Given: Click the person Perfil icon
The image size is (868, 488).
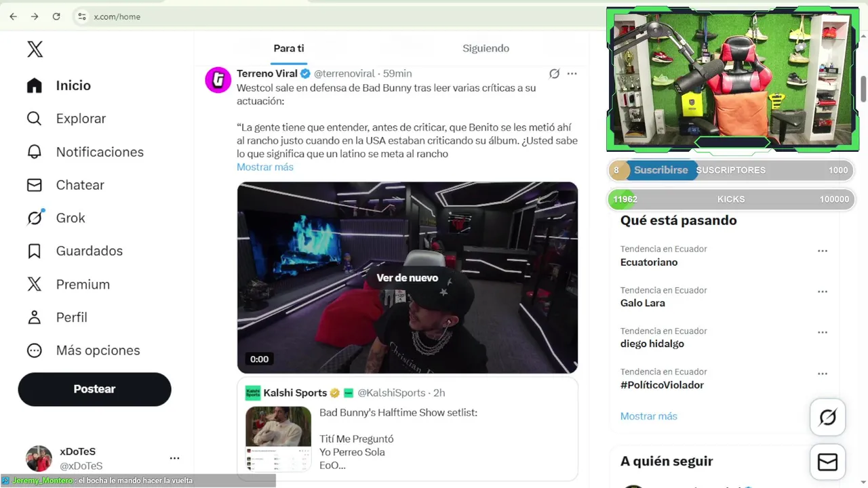Looking at the screenshot, I should (x=35, y=317).
